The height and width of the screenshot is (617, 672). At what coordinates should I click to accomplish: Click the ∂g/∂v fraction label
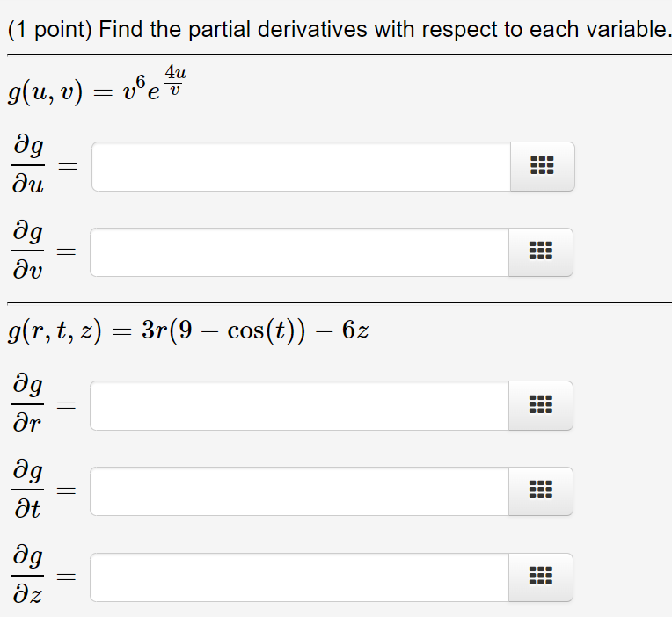[x=27, y=250]
